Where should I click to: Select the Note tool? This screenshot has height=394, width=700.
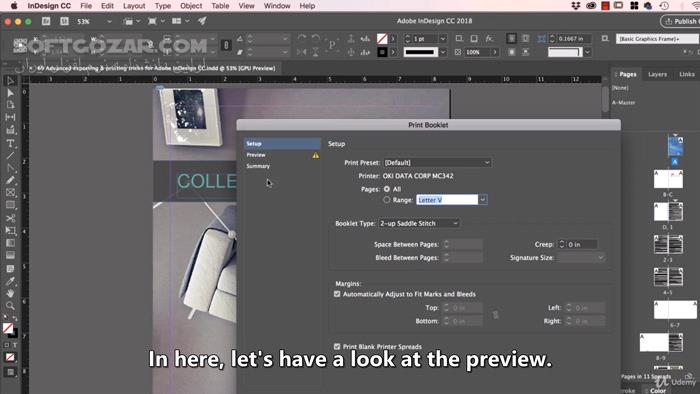[10, 269]
